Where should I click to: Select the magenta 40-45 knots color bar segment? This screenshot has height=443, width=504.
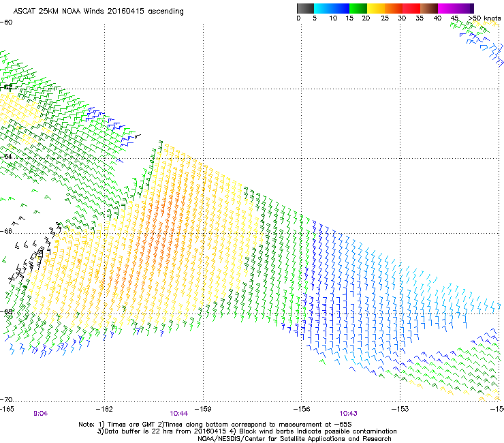click(447, 8)
